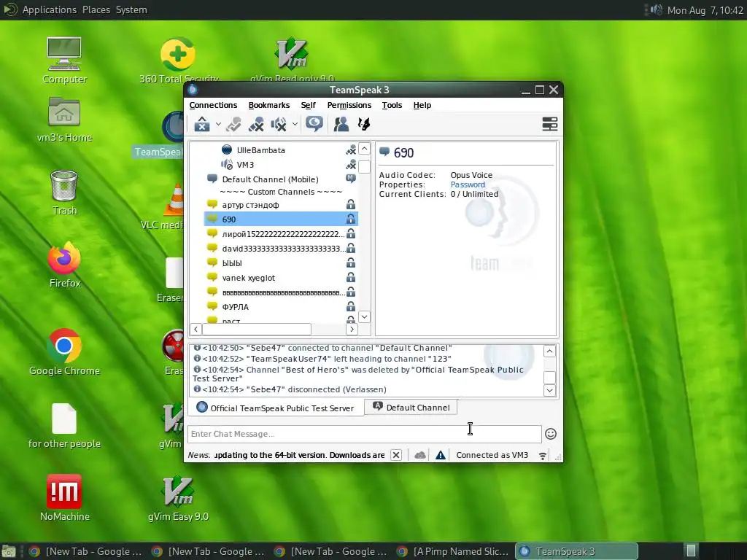747x560 pixels.
Task: Click the Custom Channels spacer row
Action: (x=281, y=192)
